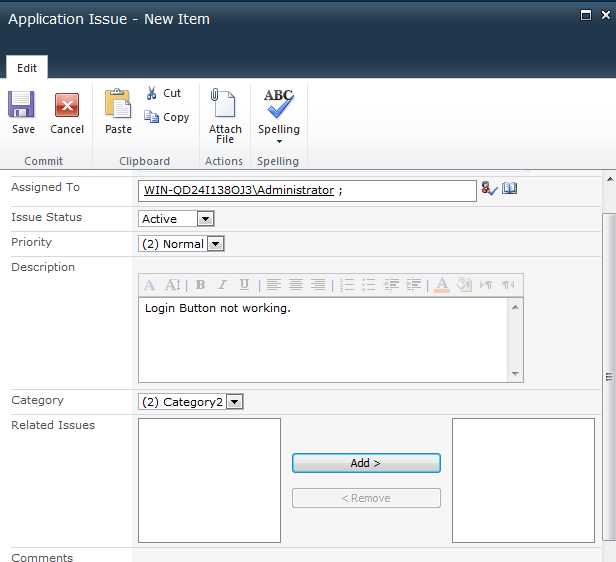
Task: Align description text left
Action: [x=274, y=285]
